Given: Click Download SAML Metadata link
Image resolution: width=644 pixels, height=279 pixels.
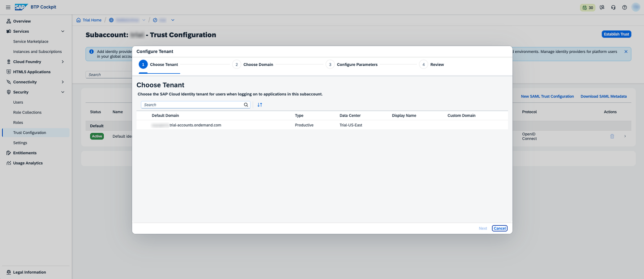Looking at the screenshot, I should [604, 97].
